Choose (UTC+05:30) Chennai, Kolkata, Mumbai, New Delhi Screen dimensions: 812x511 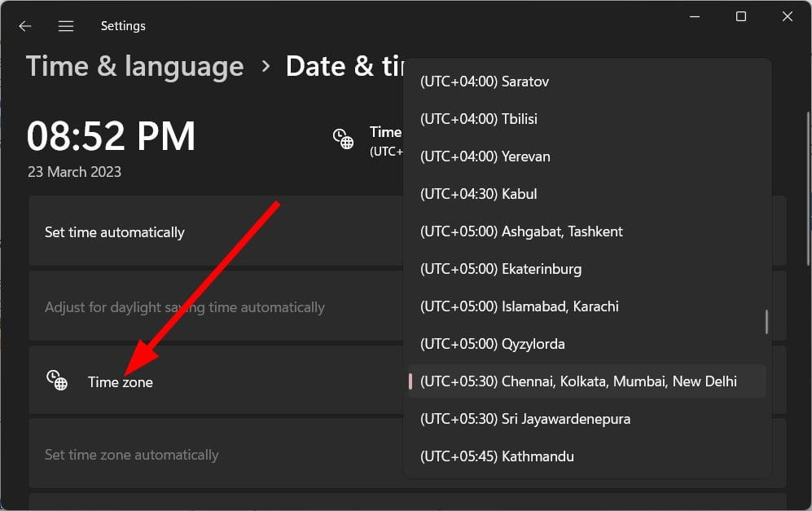[578, 381]
